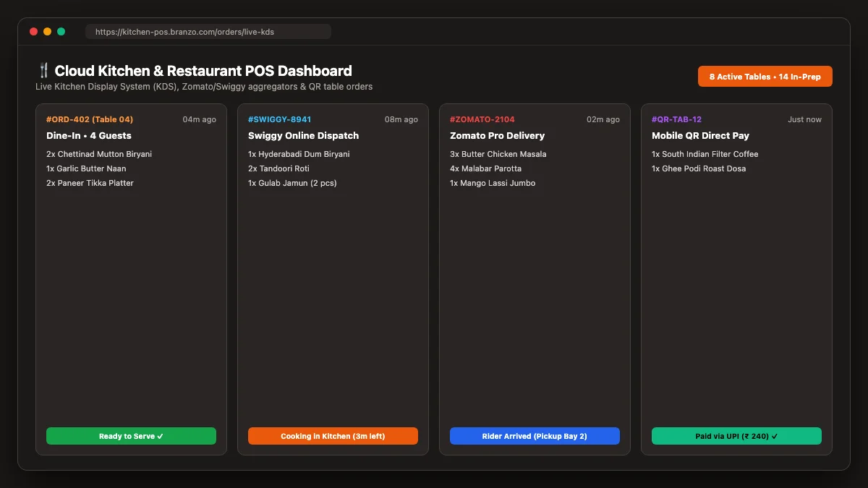Click the fork and knife dashboard icon
This screenshot has height=488, width=868.
pyautogui.click(x=43, y=71)
